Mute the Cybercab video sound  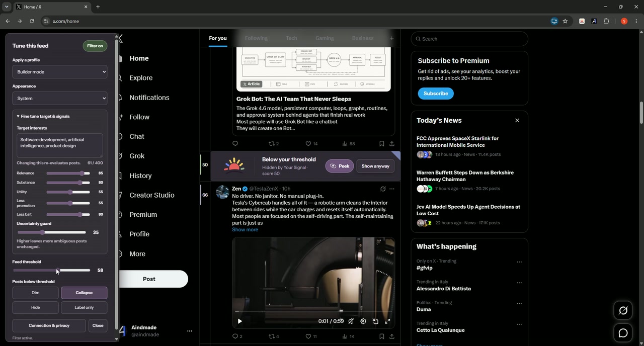pyautogui.click(x=351, y=321)
